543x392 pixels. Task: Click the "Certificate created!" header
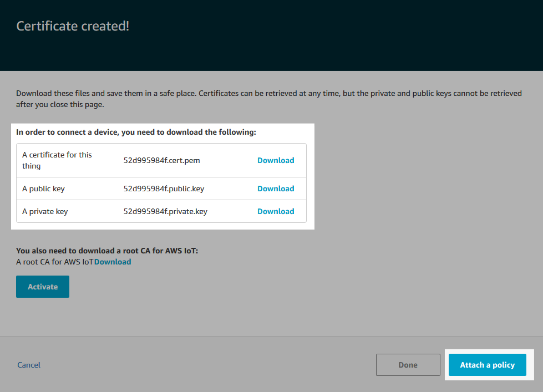73,26
